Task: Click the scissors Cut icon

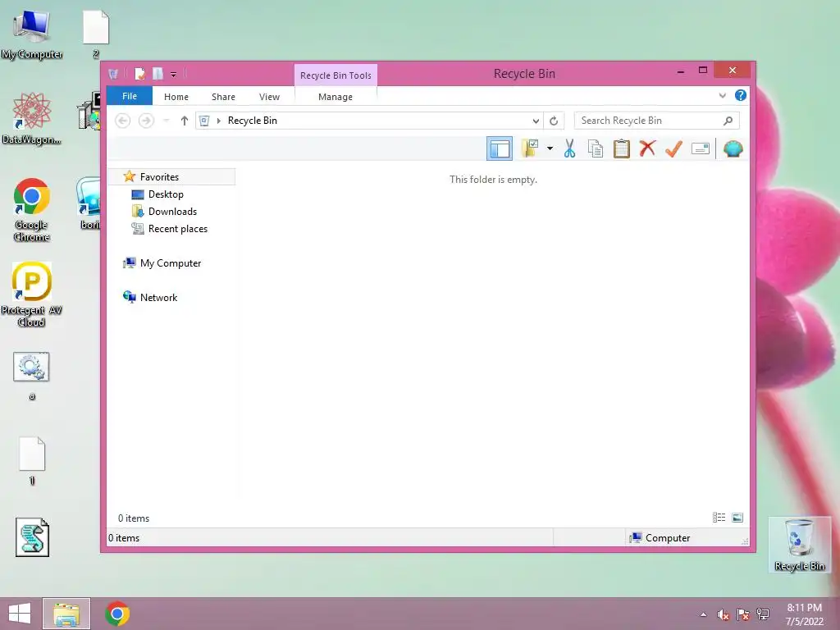Action: (x=569, y=148)
